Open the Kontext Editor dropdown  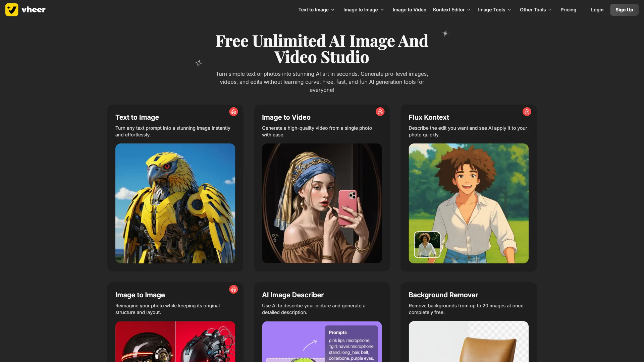(451, 10)
